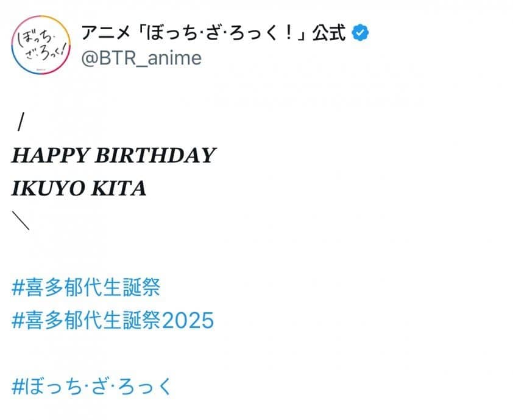Open the #喜多郁代生誕祭2025 hashtag
The image size is (513, 420).
113,320
